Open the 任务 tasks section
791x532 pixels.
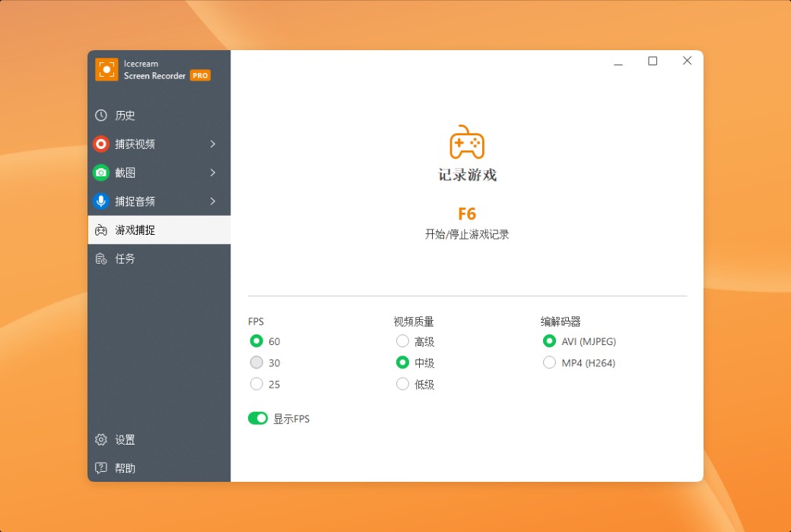point(126,258)
